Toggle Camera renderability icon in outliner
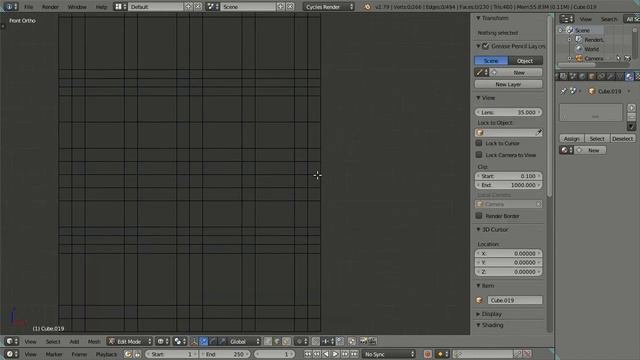This screenshot has height=360, width=640. tap(627, 58)
